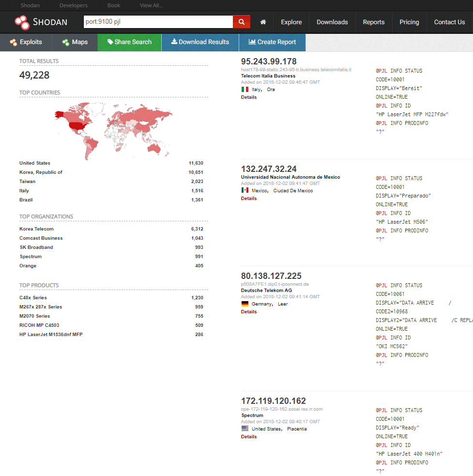Open Details for Telecom Italia Business result
Image resolution: width=473 pixels, height=476 pixels.
pyautogui.click(x=249, y=97)
